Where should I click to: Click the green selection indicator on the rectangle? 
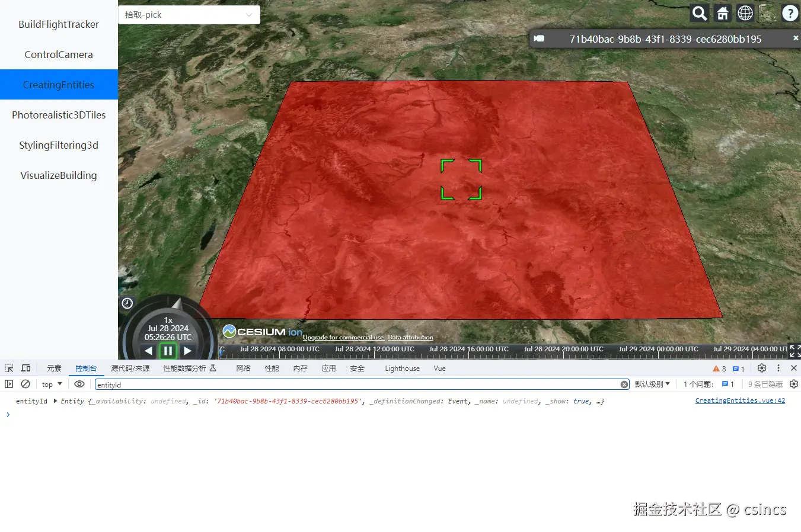[461, 180]
